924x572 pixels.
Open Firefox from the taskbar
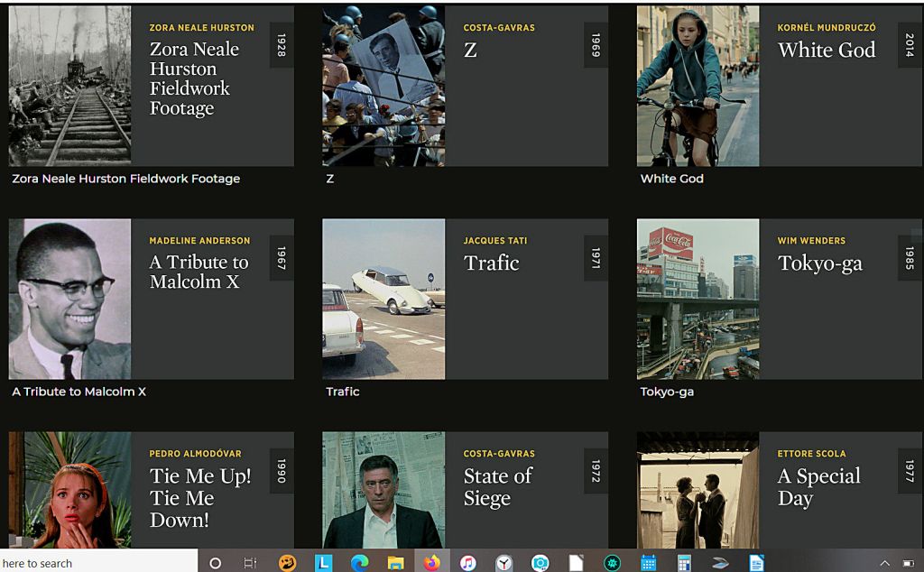[x=431, y=563]
